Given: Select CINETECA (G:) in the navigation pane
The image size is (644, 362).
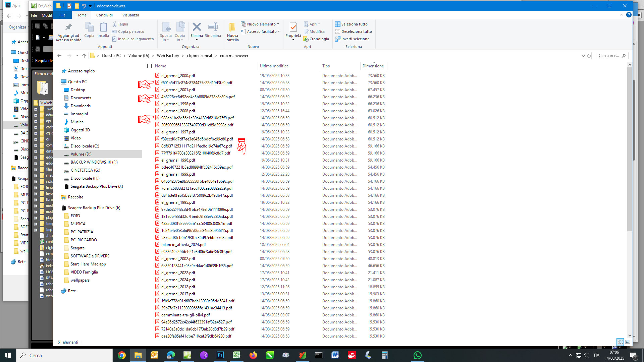Looking at the screenshot, I should 85,170.
